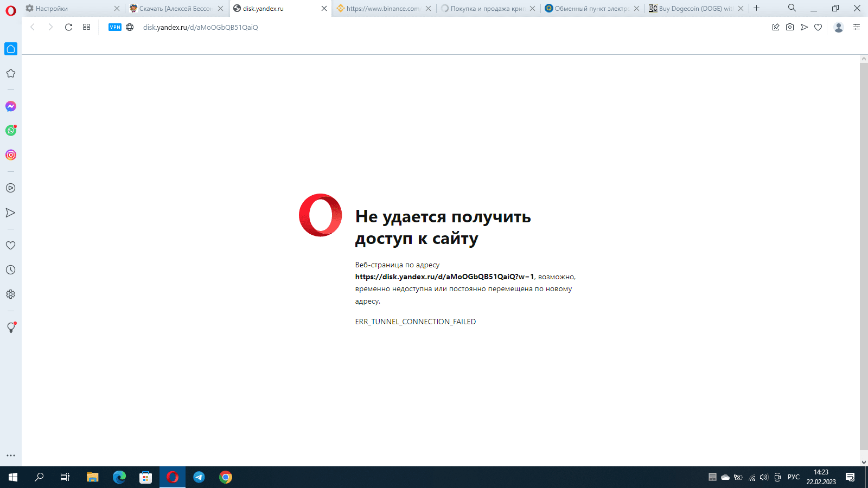Add page to bookmarks with heart icon

pyautogui.click(x=818, y=27)
